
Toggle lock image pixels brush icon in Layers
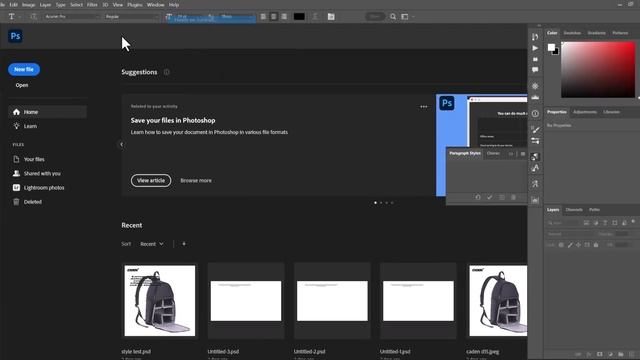click(x=570, y=245)
